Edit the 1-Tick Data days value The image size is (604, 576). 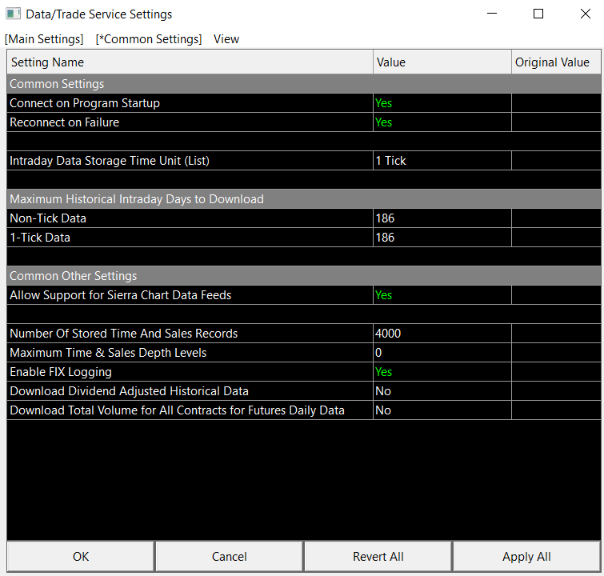[x=442, y=237]
